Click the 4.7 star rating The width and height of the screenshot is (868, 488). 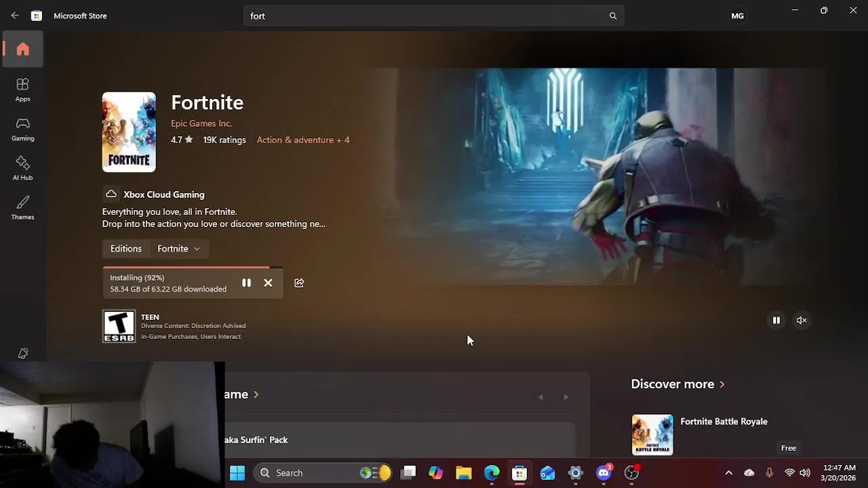tap(182, 140)
